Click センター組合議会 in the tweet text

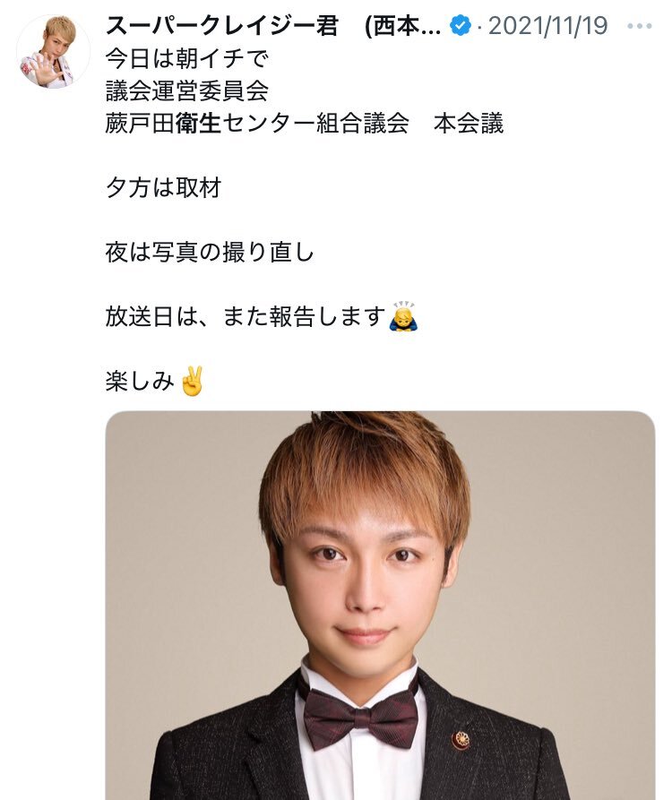[315, 124]
